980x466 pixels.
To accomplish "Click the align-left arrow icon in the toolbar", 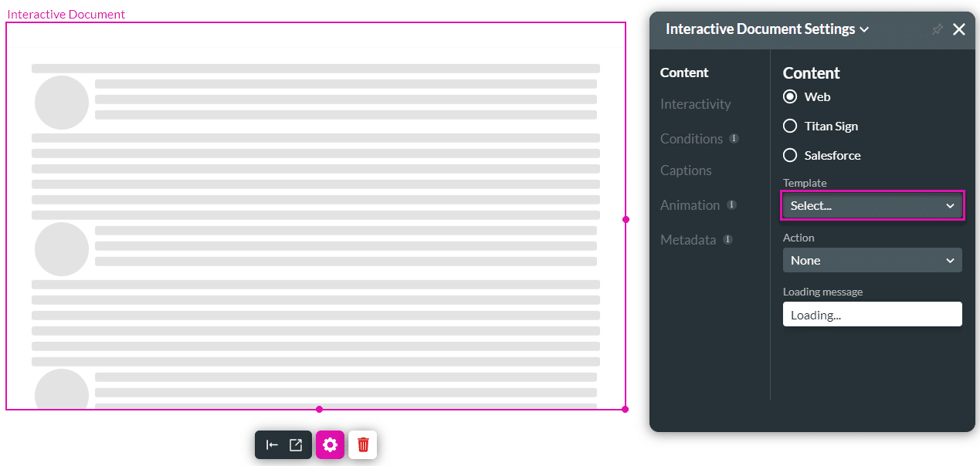I will click(272, 444).
